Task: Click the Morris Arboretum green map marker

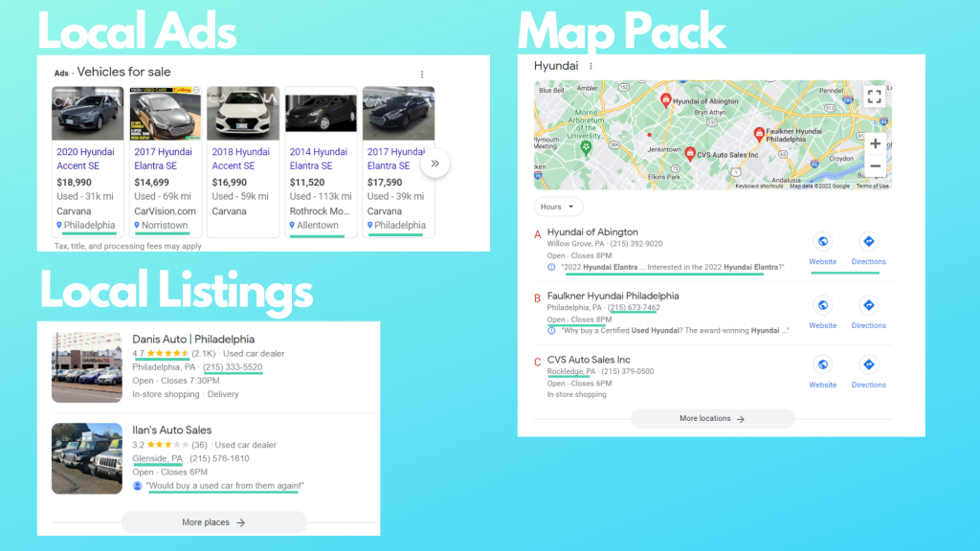Action: (586, 148)
